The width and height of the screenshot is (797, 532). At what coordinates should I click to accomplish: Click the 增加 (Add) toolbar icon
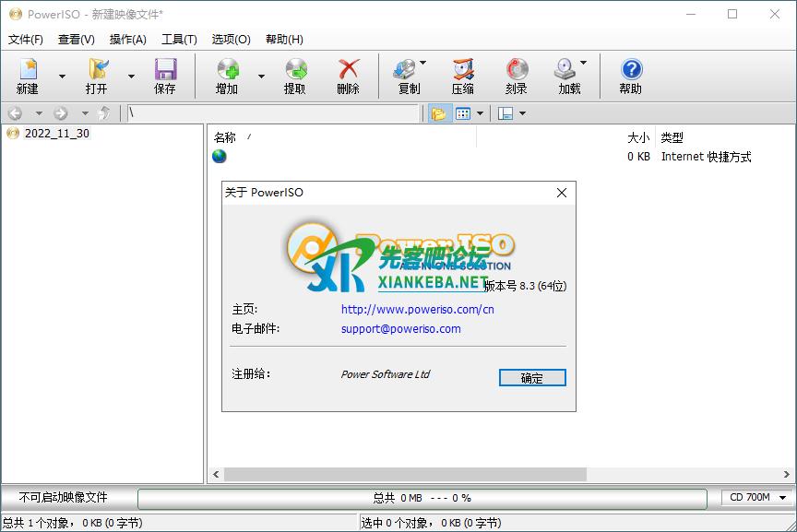pos(227,70)
